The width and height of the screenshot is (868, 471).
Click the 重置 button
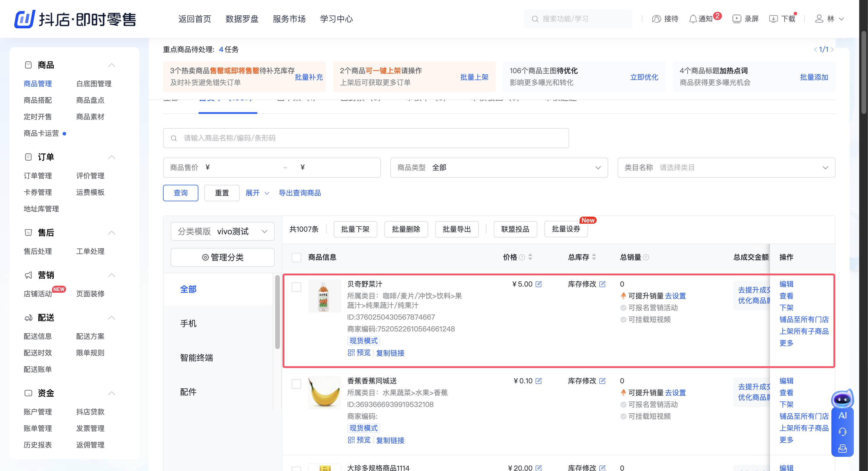222,193
